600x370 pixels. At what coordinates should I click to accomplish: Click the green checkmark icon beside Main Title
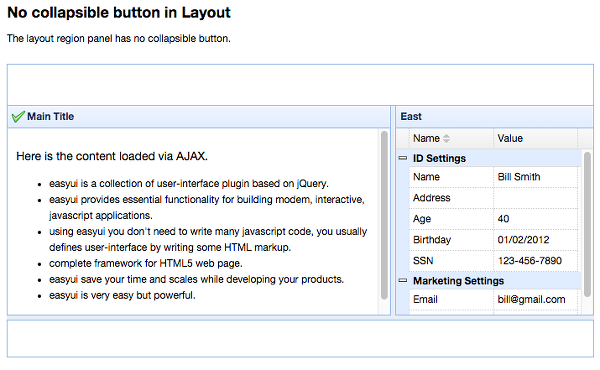[x=18, y=116]
